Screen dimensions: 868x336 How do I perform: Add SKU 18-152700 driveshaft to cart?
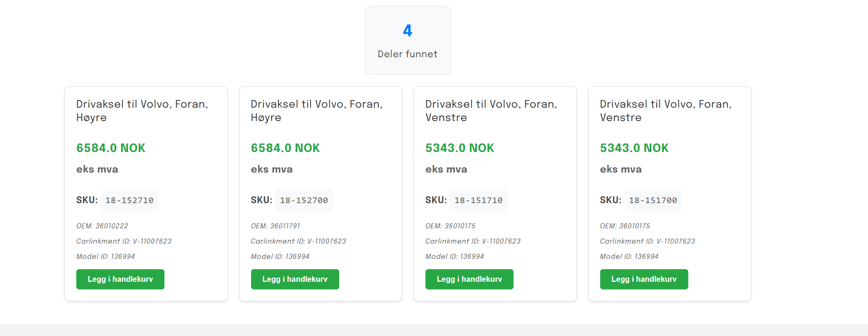pos(295,279)
